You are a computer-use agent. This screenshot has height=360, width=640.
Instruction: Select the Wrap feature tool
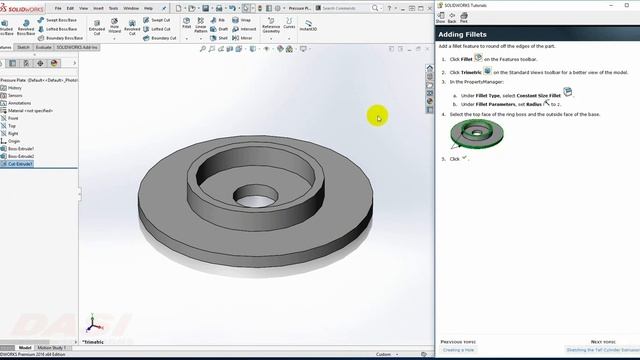coord(241,20)
